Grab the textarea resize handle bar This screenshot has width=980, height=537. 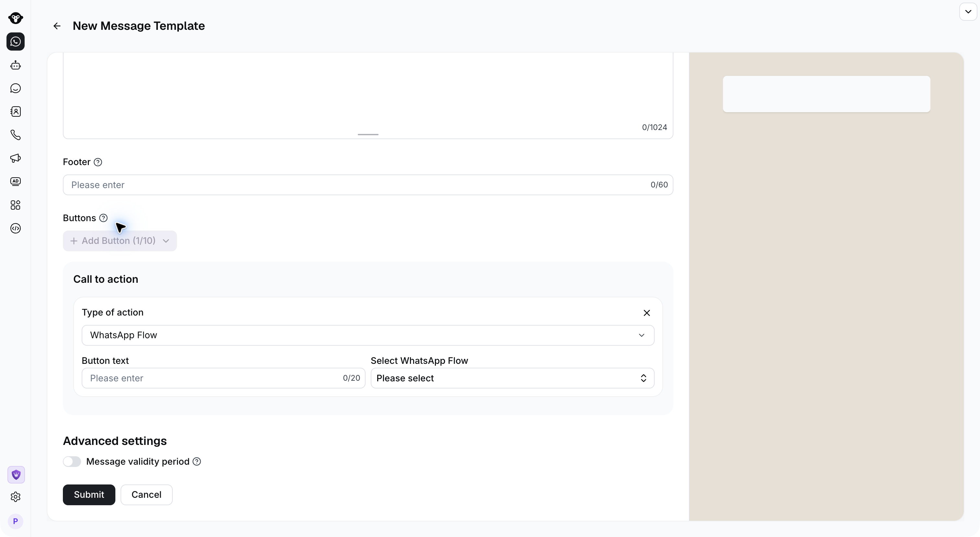368,134
